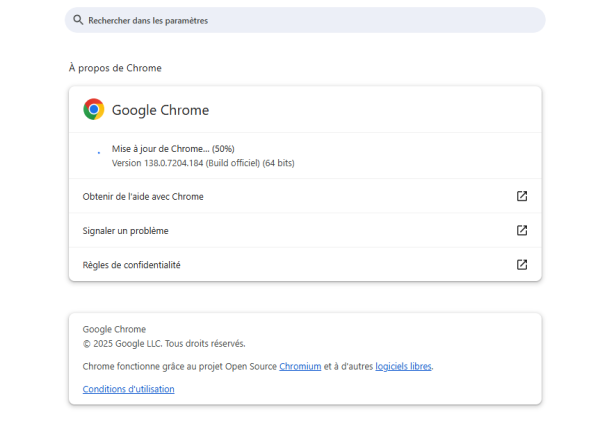Follow the Chromium link

[x=300, y=366]
